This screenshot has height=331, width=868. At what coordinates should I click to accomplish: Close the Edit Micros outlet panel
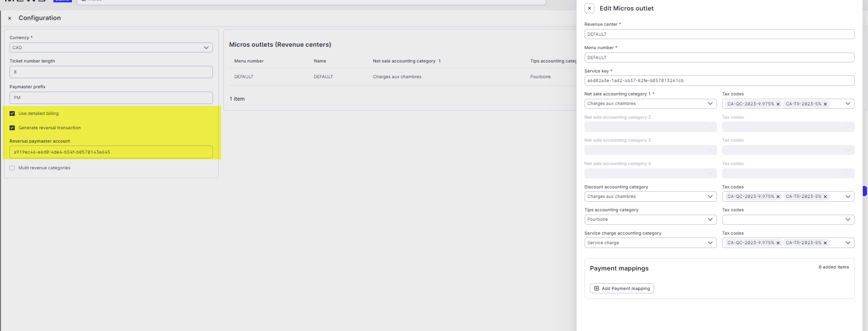pyautogui.click(x=589, y=8)
